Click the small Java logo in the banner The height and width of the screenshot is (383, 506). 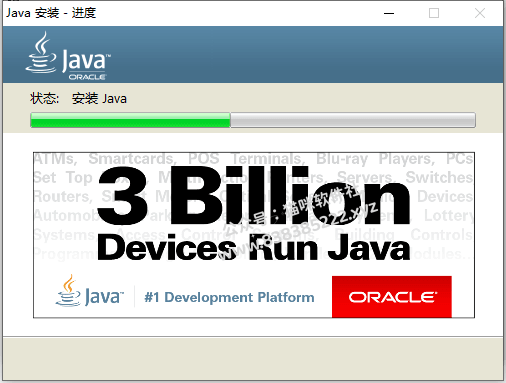(89, 291)
